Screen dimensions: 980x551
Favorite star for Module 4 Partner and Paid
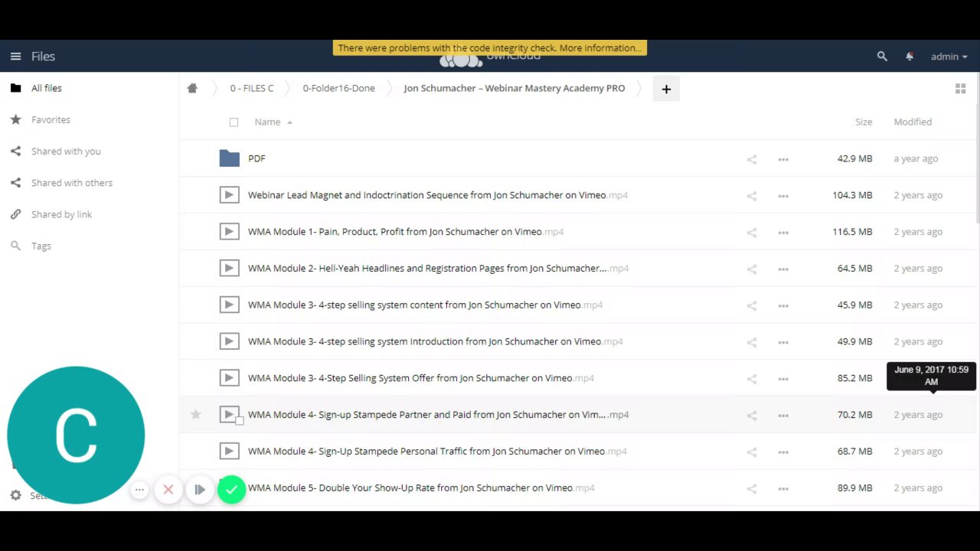click(196, 414)
